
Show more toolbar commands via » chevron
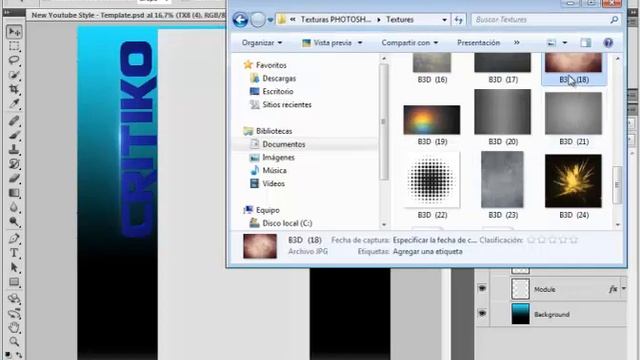coord(517,43)
